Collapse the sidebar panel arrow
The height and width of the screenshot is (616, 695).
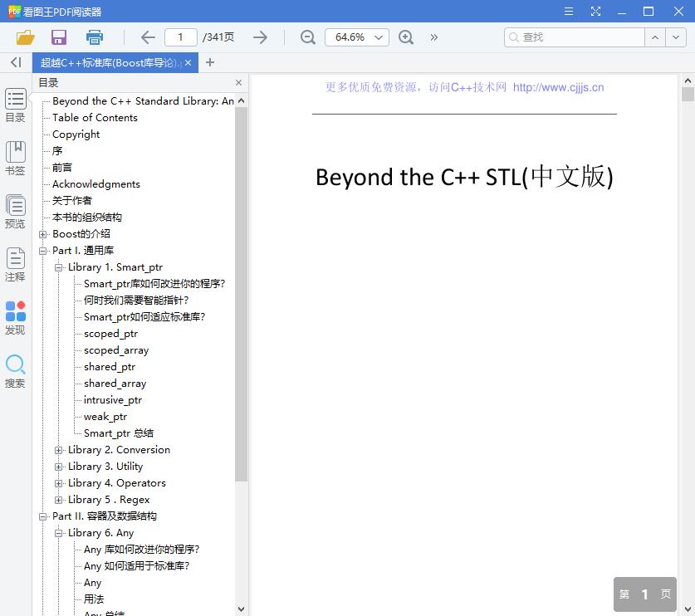16,62
